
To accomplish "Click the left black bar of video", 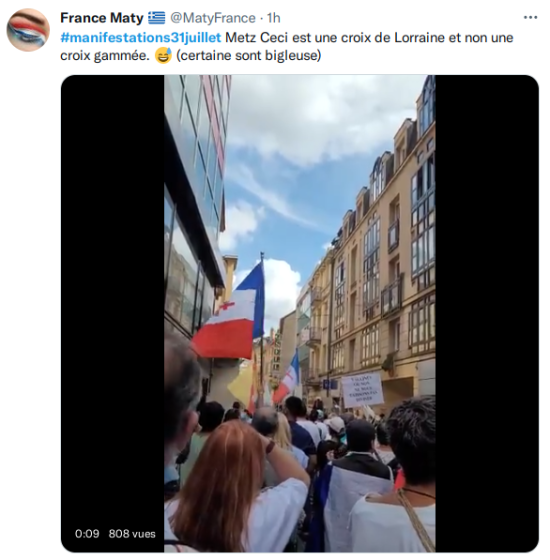I will click(x=112, y=314).
